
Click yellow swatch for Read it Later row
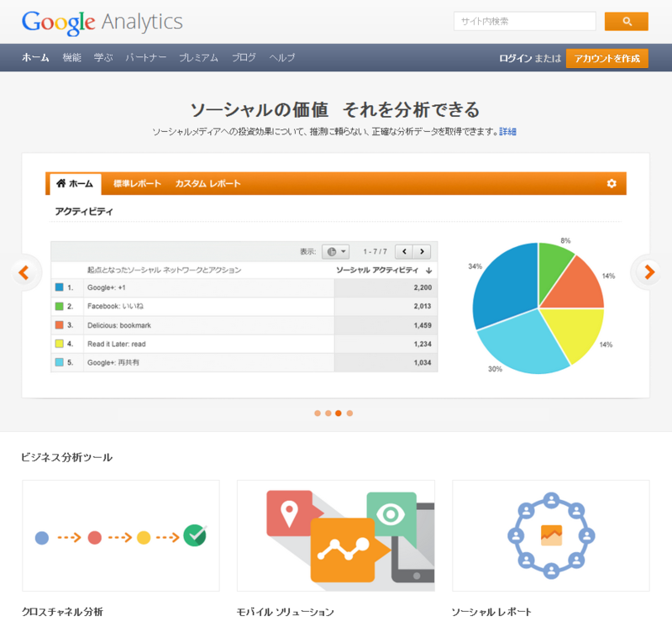click(x=59, y=344)
